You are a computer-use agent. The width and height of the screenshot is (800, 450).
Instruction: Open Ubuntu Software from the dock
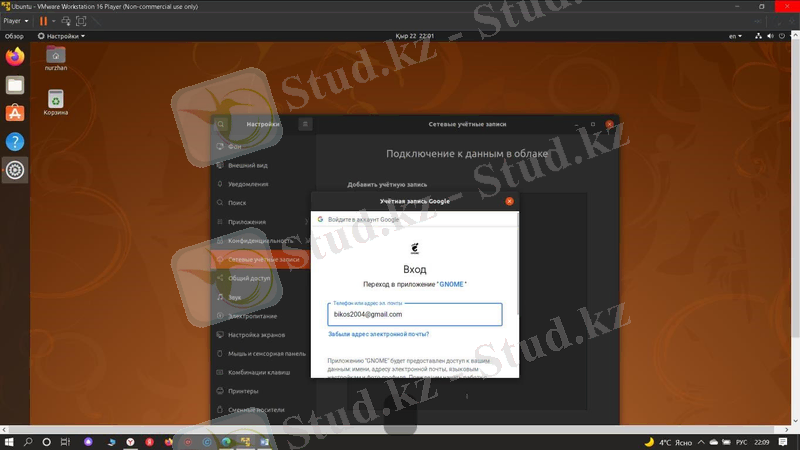click(15, 113)
